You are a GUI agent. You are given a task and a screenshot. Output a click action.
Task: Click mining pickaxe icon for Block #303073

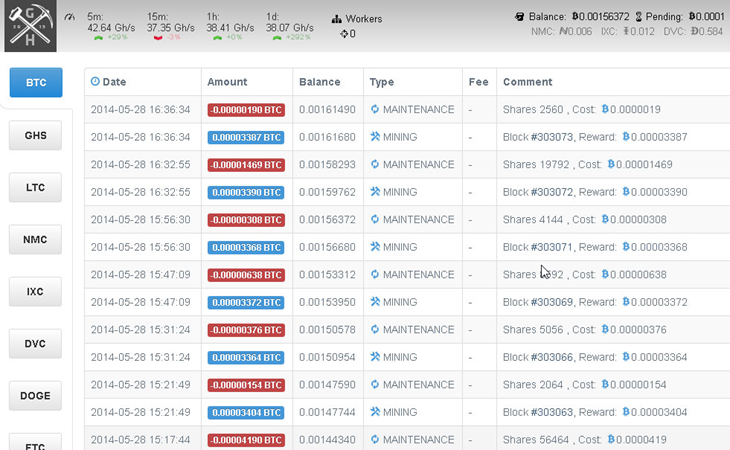click(375, 136)
